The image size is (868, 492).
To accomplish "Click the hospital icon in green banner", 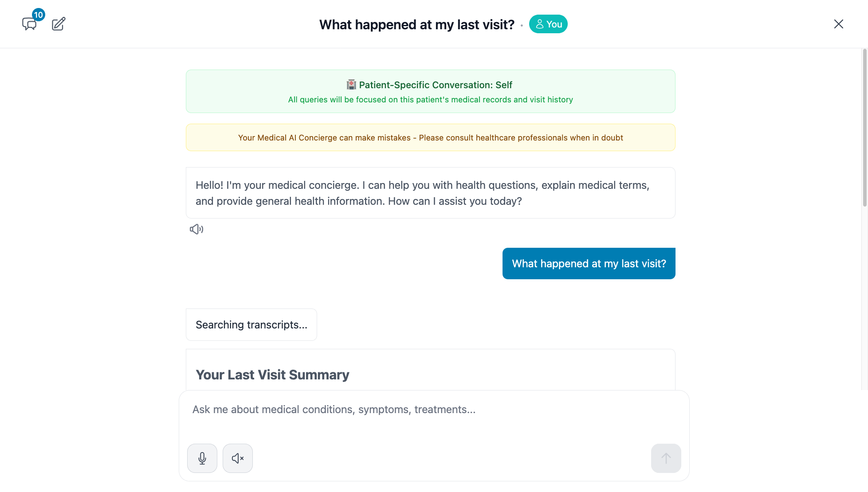I will 351,85.
